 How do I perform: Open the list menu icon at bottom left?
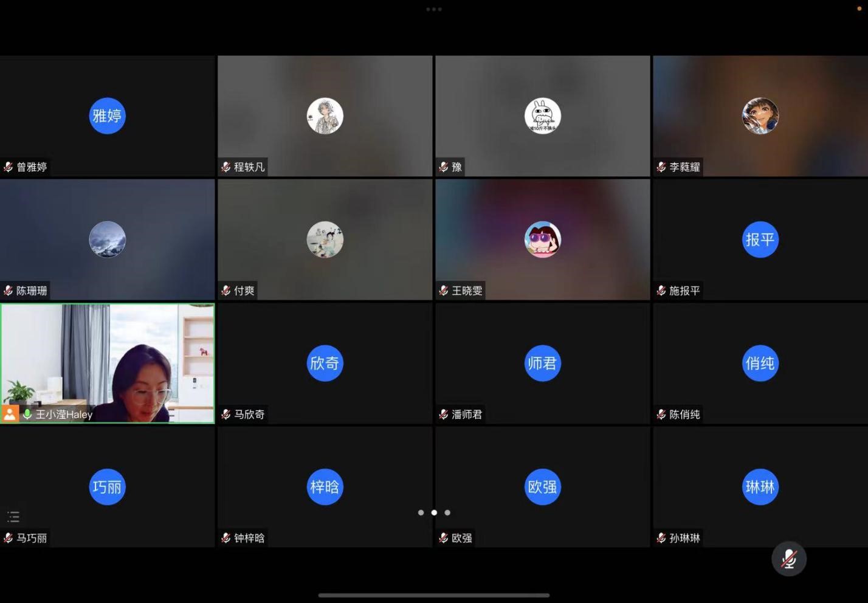click(x=13, y=517)
